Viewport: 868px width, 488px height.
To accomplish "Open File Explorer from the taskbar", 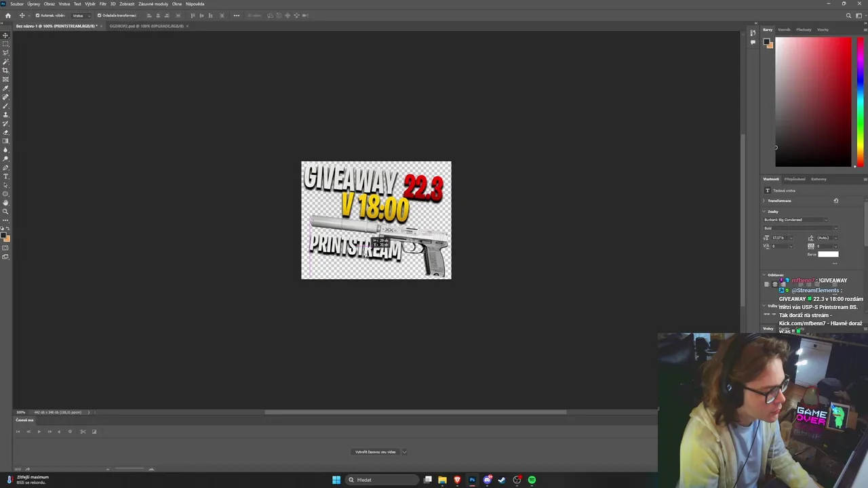I will coord(442,480).
